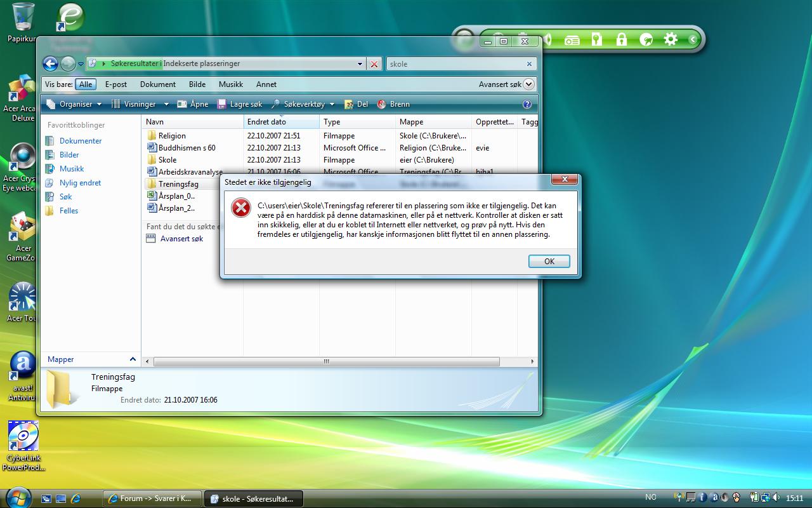Click 'Lagre søk' in the toolbar
This screenshot has height=508, width=812.
coord(239,104)
